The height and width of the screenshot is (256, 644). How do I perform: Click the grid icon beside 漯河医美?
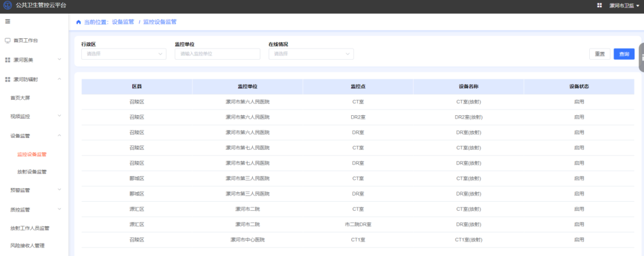tap(7, 60)
